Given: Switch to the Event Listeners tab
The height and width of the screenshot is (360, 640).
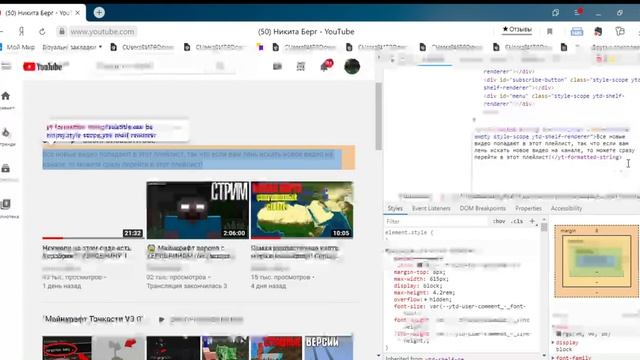Looking at the screenshot, I should point(431,208).
